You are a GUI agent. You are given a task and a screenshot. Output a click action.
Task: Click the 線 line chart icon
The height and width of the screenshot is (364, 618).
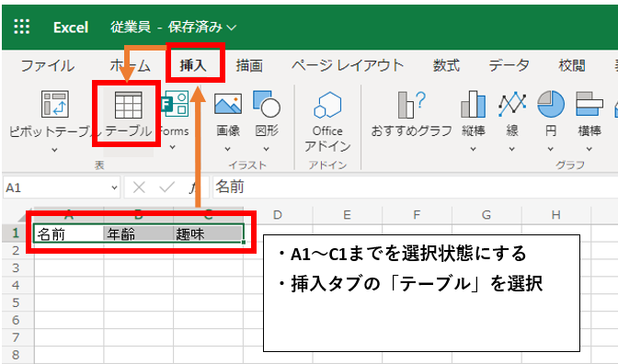pyautogui.click(x=512, y=105)
